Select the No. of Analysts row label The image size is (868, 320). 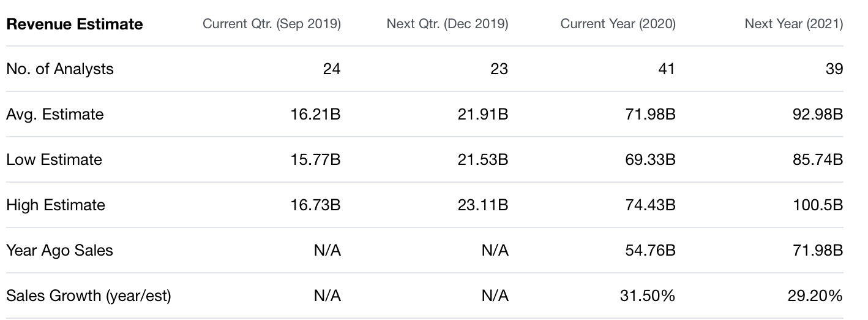click(60, 69)
